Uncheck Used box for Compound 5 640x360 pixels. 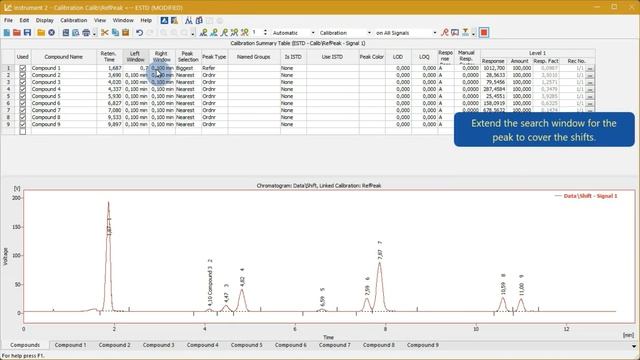coord(22,96)
